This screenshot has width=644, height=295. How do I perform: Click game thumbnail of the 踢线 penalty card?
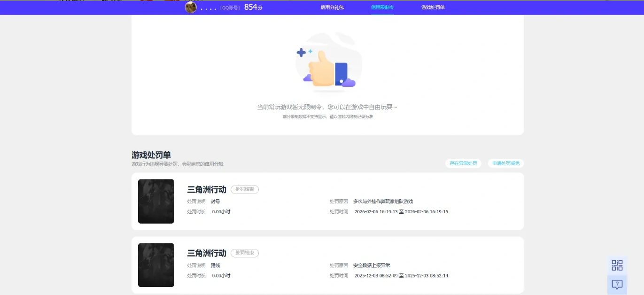point(156,265)
